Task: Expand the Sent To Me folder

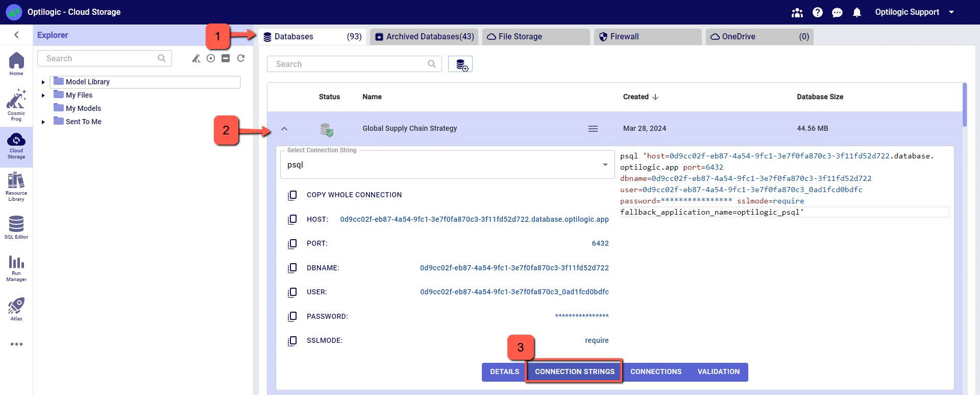Action: click(43, 122)
